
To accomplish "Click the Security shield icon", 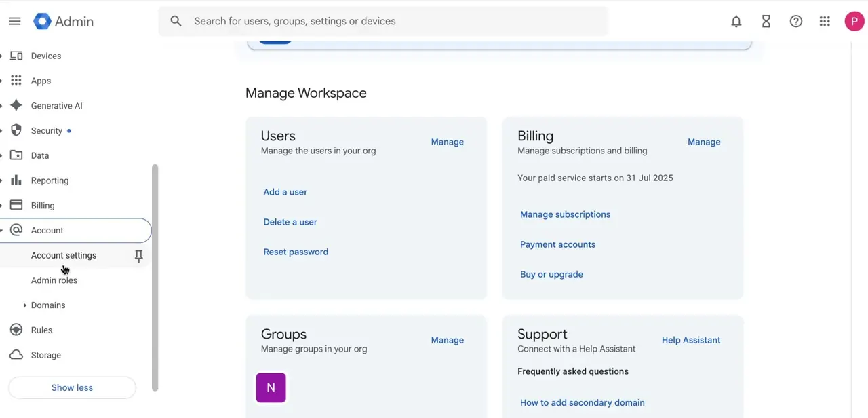I will pyautogui.click(x=16, y=130).
